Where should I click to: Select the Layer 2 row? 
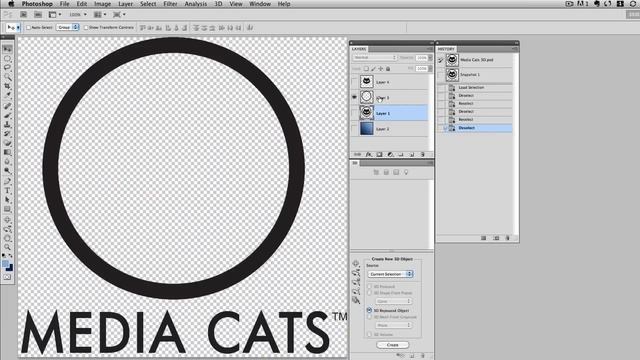click(x=391, y=129)
